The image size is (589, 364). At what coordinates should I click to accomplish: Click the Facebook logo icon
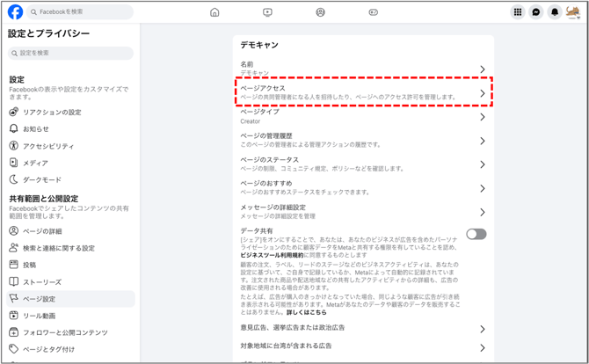point(15,12)
